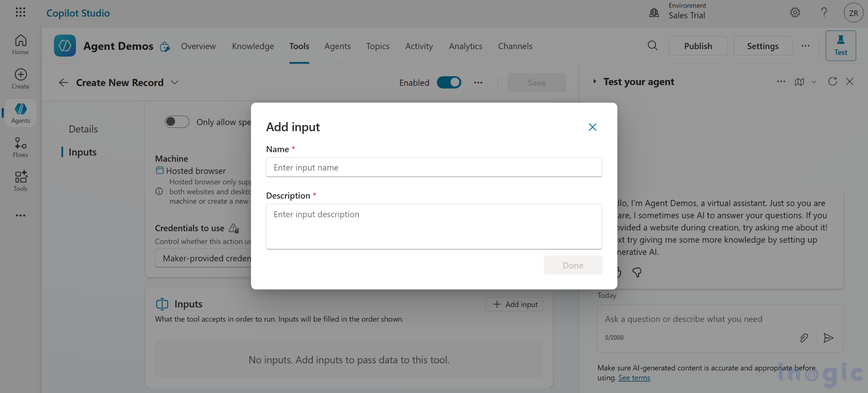
Task: Click the info icon beside hosted browser note
Action: click(x=159, y=191)
